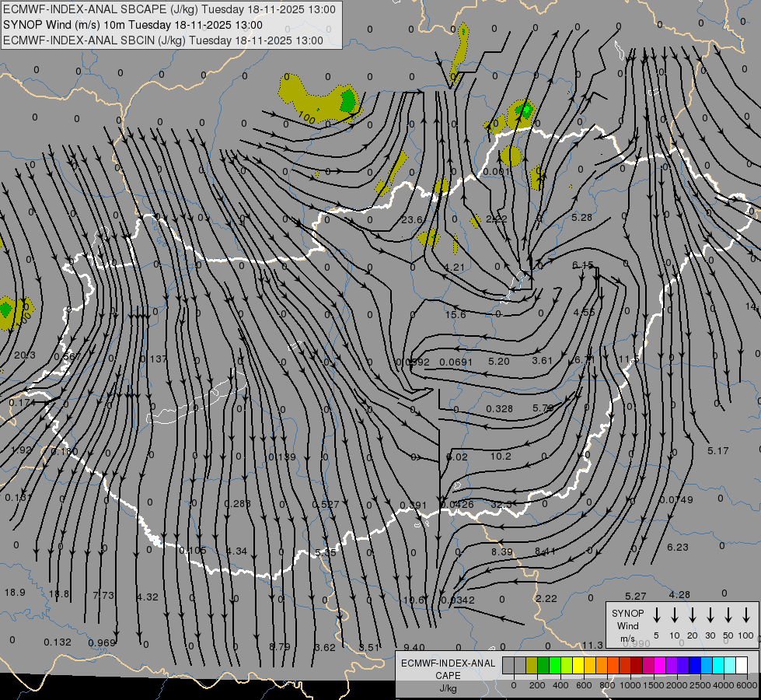
Task: Click the 15.6 value on the map
Action: coord(456,314)
